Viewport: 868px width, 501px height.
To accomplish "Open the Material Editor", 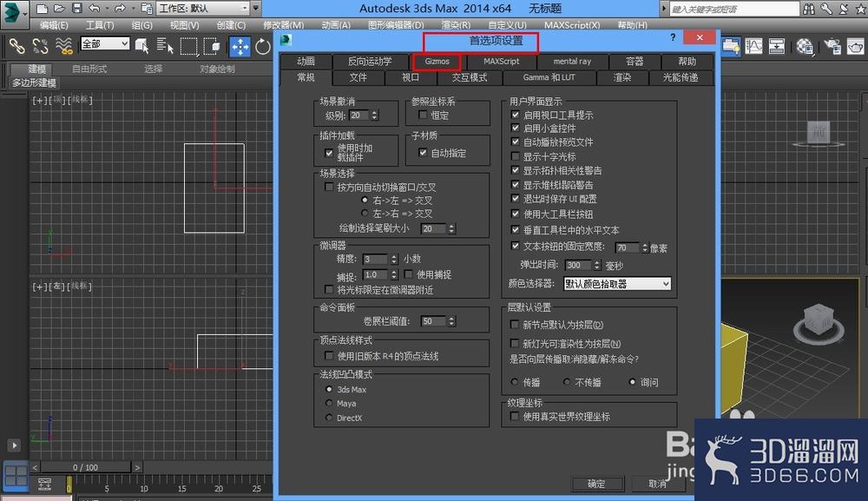I will pos(805,46).
